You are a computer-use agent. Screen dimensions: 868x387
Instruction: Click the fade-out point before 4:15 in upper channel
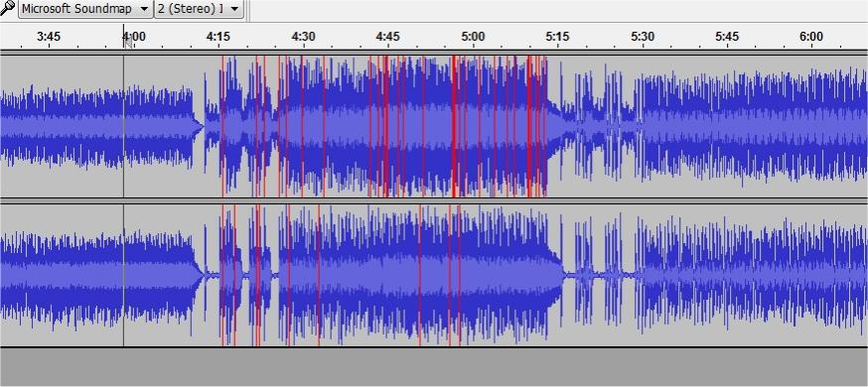point(200,126)
